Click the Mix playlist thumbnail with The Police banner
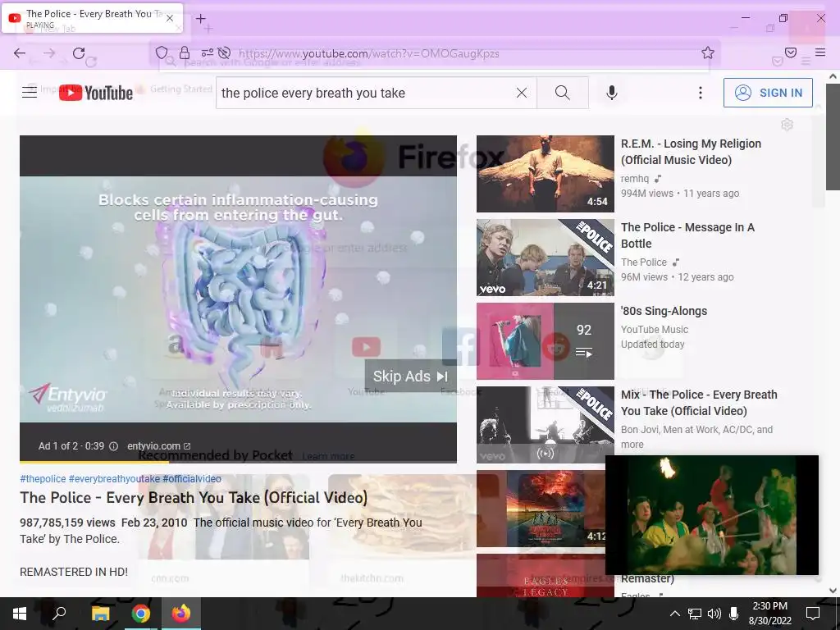This screenshot has width=840, height=630. click(546, 425)
